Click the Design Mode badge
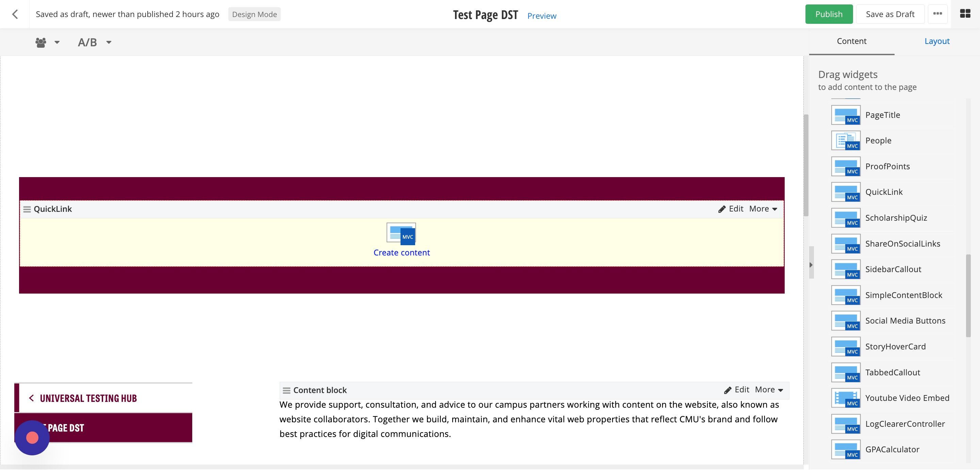This screenshot has height=470, width=980. (x=254, y=14)
